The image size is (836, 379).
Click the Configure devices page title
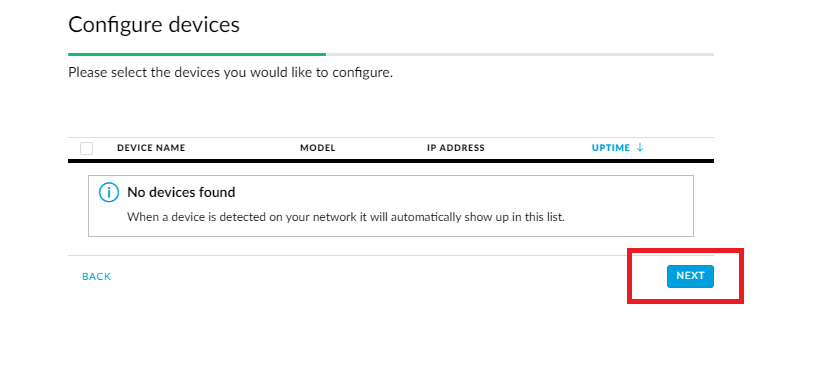tap(154, 25)
